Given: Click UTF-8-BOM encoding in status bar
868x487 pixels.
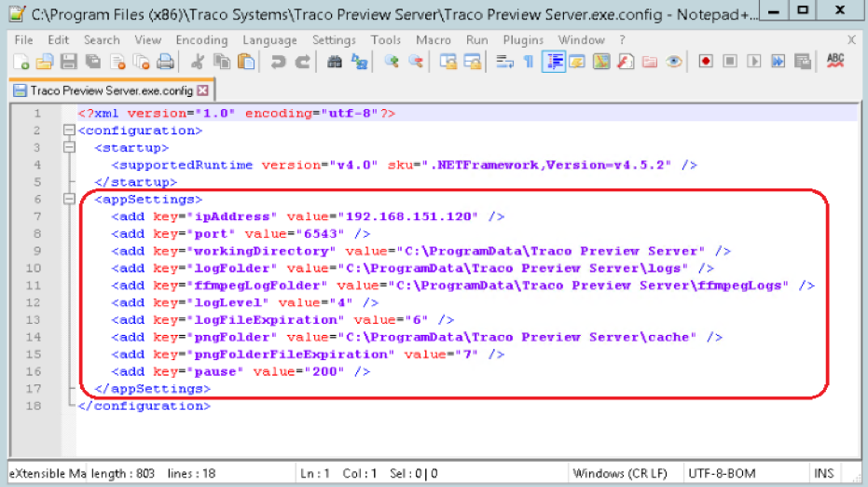Looking at the screenshot, I should click(x=722, y=473).
